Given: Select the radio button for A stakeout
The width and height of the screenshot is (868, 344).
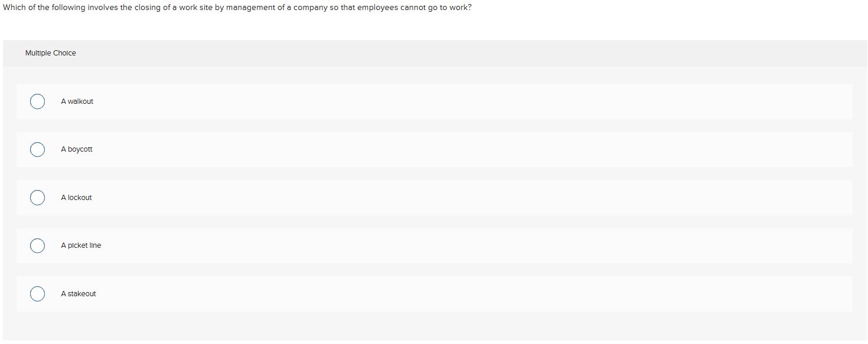Looking at the screenshot, I should [37, 293].
